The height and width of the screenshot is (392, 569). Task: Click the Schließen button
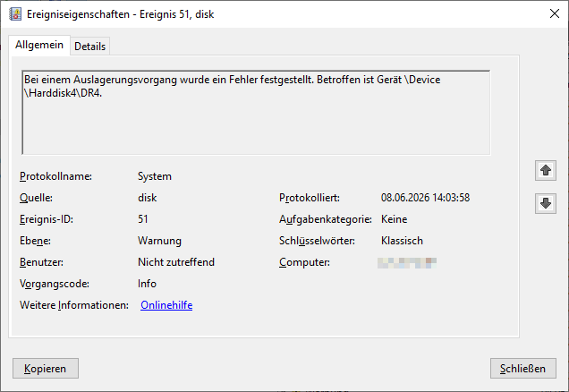[522, 369]
